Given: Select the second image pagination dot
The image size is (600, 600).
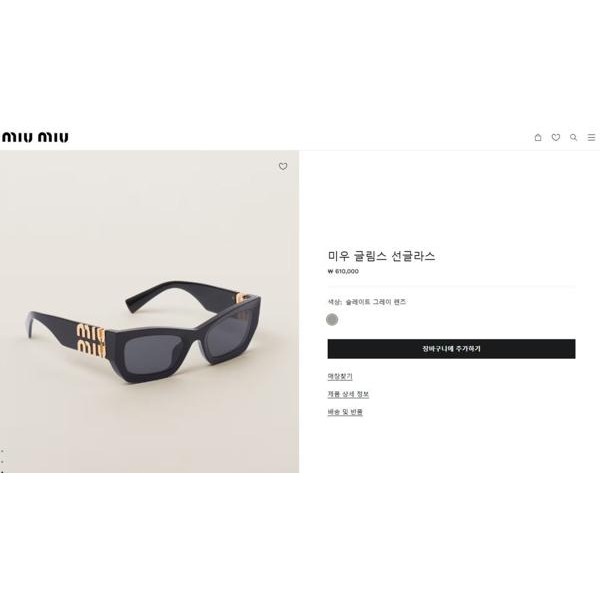Looking at the screenshot, I should 2,462.
